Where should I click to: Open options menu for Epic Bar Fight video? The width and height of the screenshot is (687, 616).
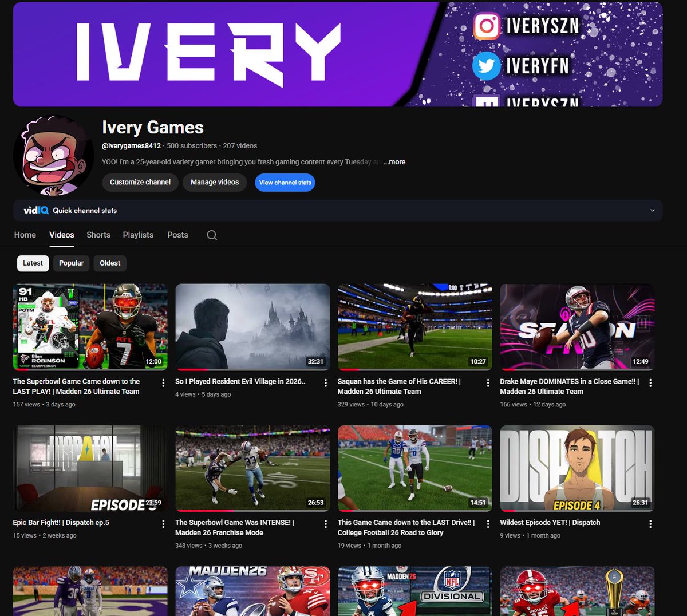click(x=163, y=524)
